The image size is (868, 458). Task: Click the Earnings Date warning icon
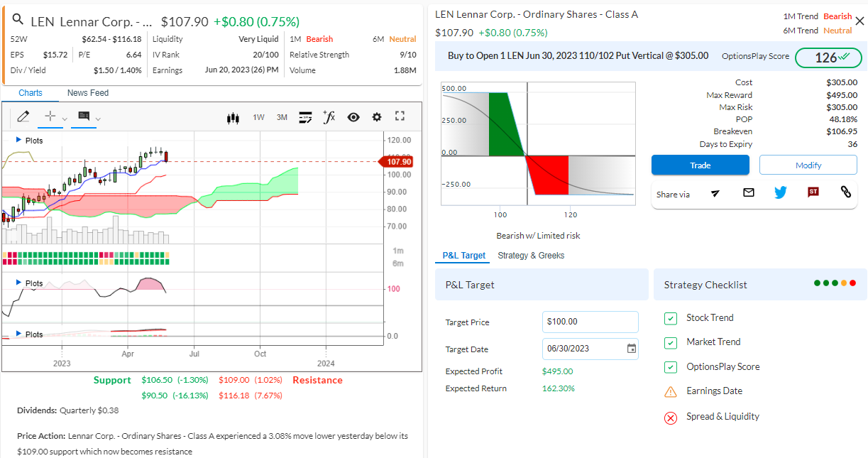(x=671, y=391)
